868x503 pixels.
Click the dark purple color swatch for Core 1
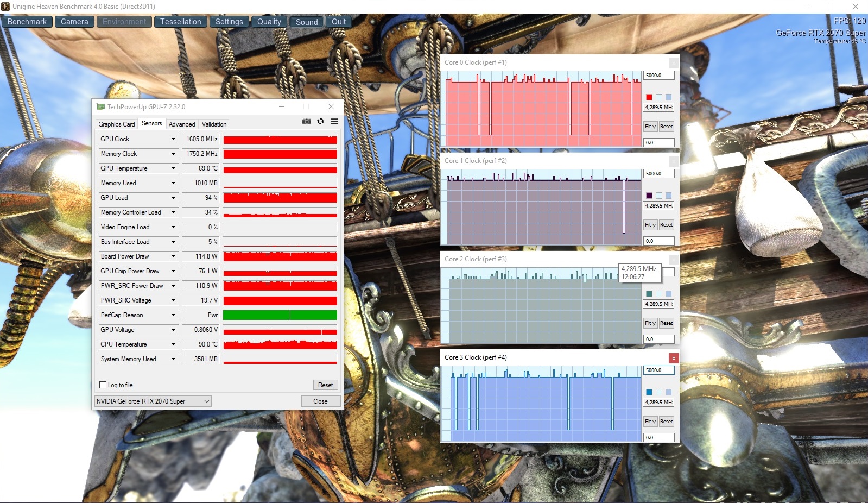point(649,196)
